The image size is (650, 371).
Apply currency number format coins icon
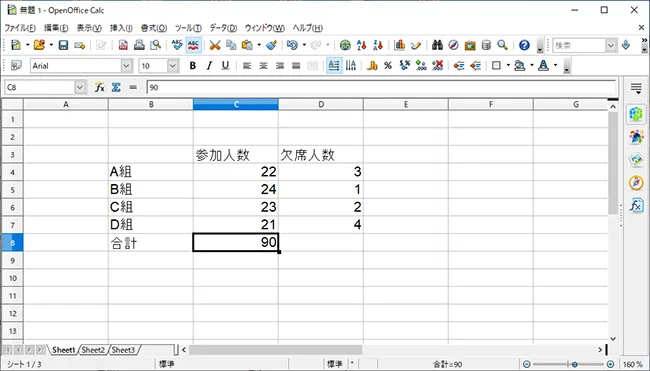372,65
